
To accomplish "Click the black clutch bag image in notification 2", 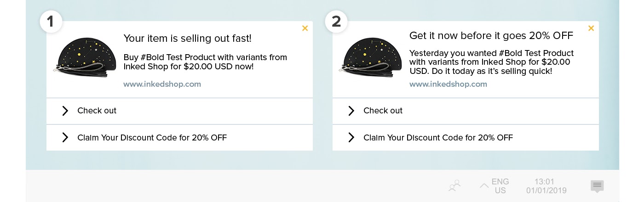I will pos(368,57).
